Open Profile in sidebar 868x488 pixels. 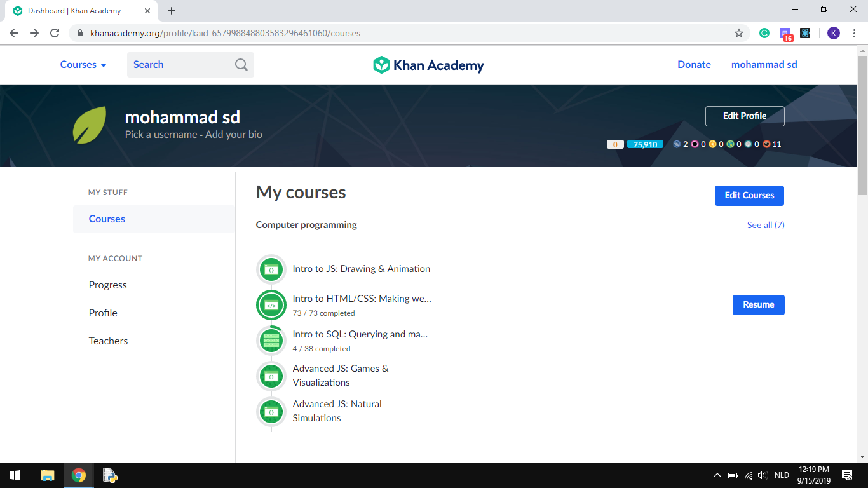(x=103, y=313)
